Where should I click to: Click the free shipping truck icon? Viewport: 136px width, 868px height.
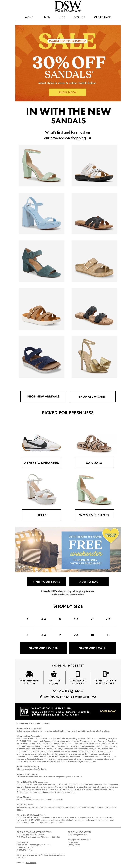point(29,674)
